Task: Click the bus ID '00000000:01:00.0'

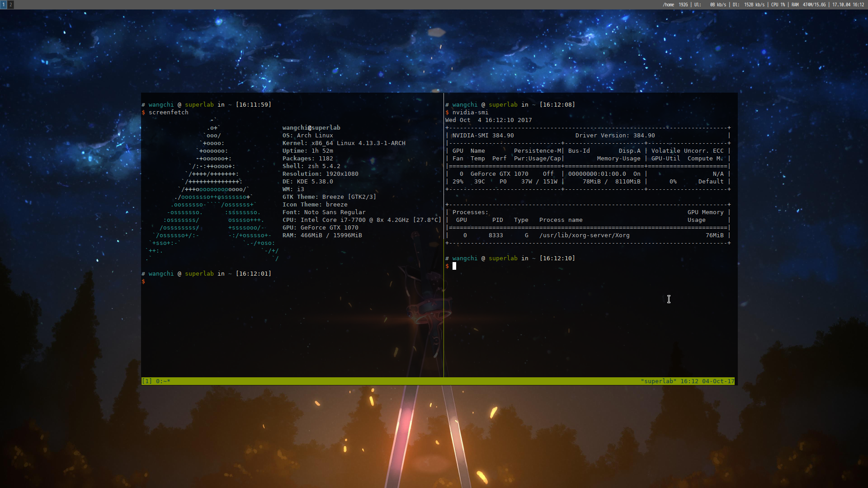Action: (597, 174)
